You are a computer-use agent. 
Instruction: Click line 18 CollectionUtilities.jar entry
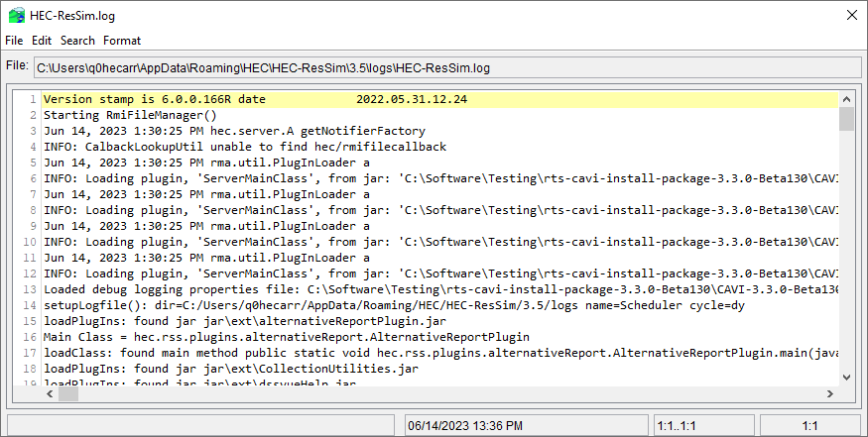[x=231, y=369]
